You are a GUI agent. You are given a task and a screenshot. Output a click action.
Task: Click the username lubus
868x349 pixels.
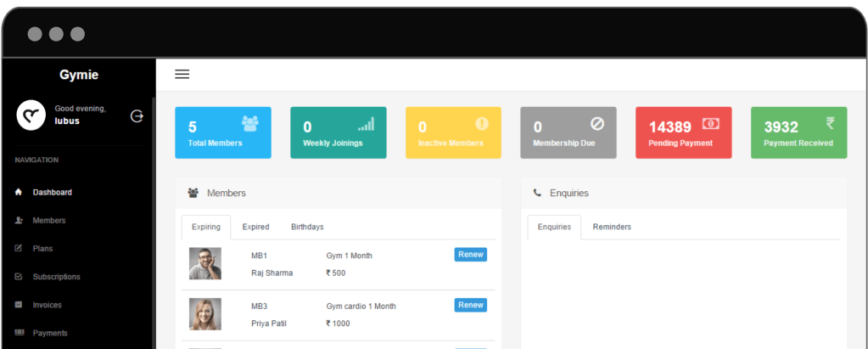pyautogui.click(x=67, y=121)
